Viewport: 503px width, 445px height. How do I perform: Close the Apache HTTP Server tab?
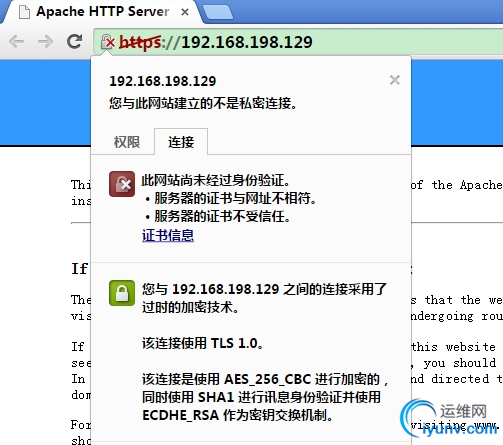(185, 12)
